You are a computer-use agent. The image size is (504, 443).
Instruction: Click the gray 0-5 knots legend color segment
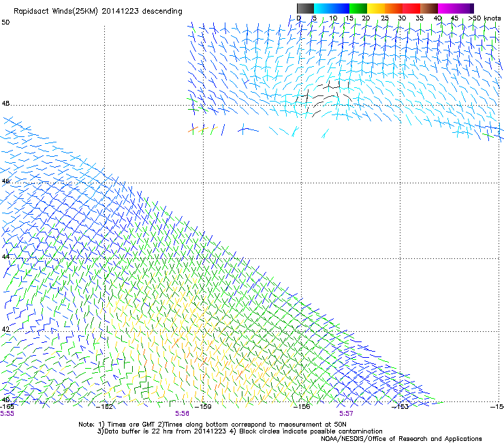pos(305,8)
